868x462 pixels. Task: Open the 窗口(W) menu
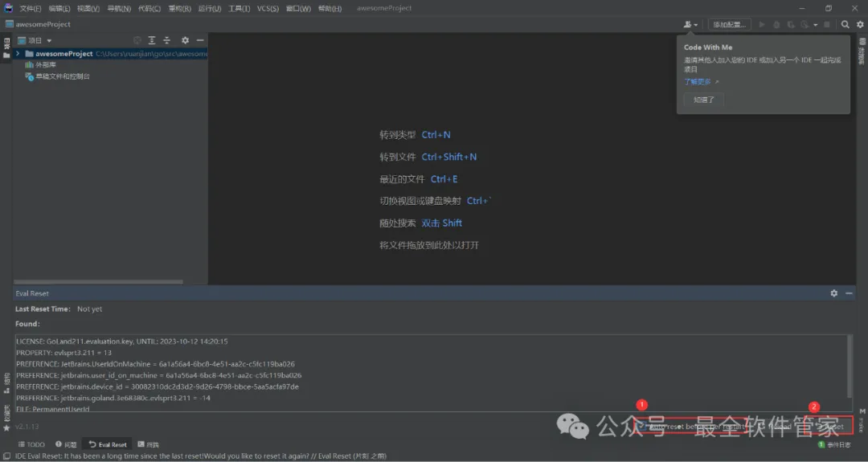pos(298,8)
